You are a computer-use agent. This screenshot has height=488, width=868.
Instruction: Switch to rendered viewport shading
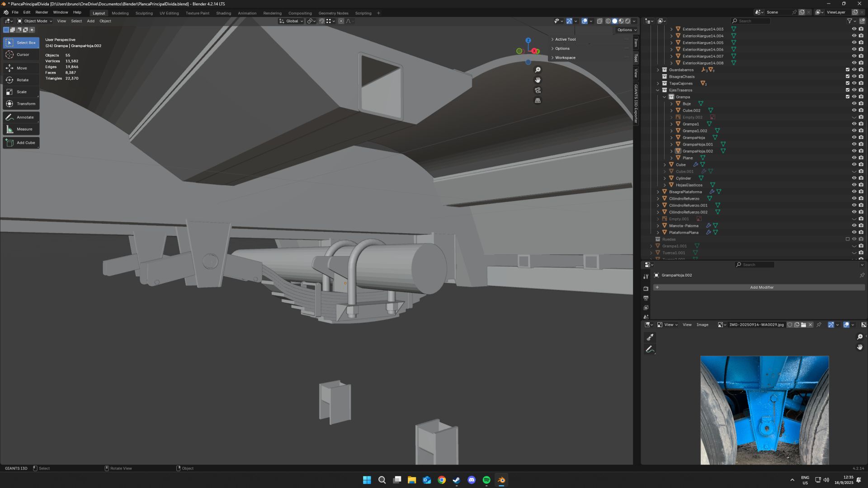point(627,21)
